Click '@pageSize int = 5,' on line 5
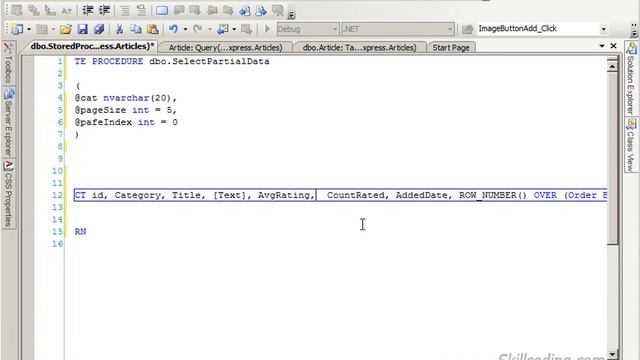Image resolution: width=640 pixels, height=360 pixels. [x=126, y=110]
